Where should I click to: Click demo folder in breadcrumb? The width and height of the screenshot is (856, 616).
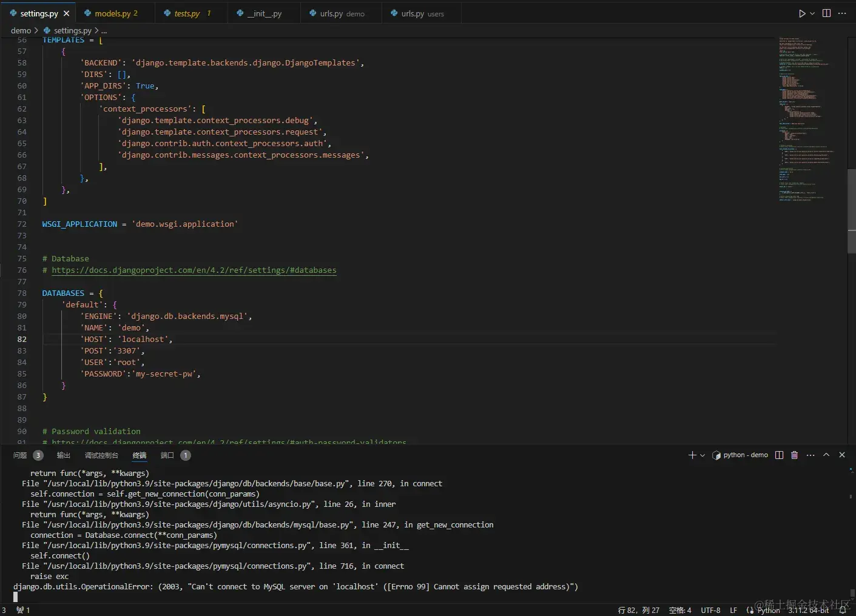[x=21, y=30]
